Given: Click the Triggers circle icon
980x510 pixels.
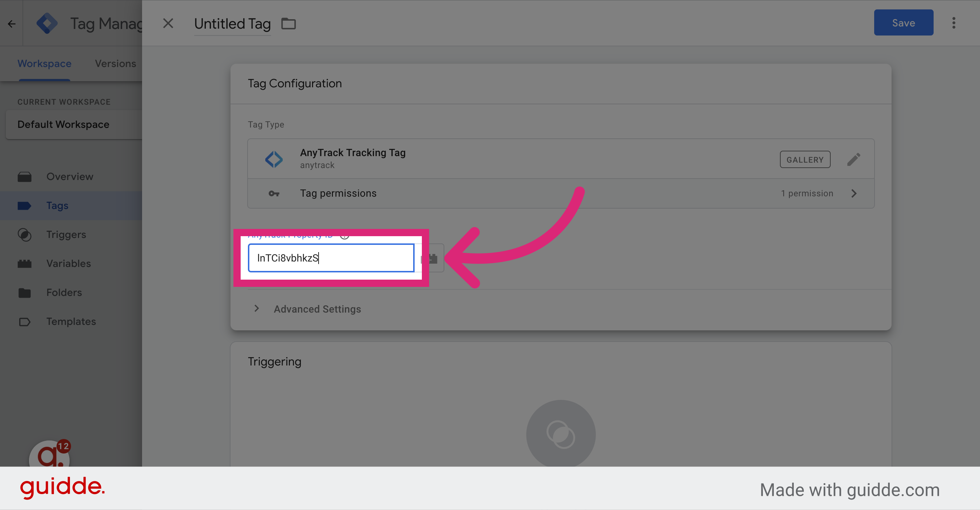Looking at the screenshot, I should click(x=25, y=235).
